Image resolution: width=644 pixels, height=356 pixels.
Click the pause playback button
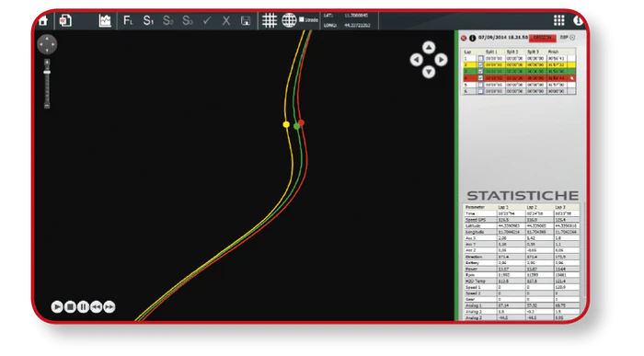point(83,306)
